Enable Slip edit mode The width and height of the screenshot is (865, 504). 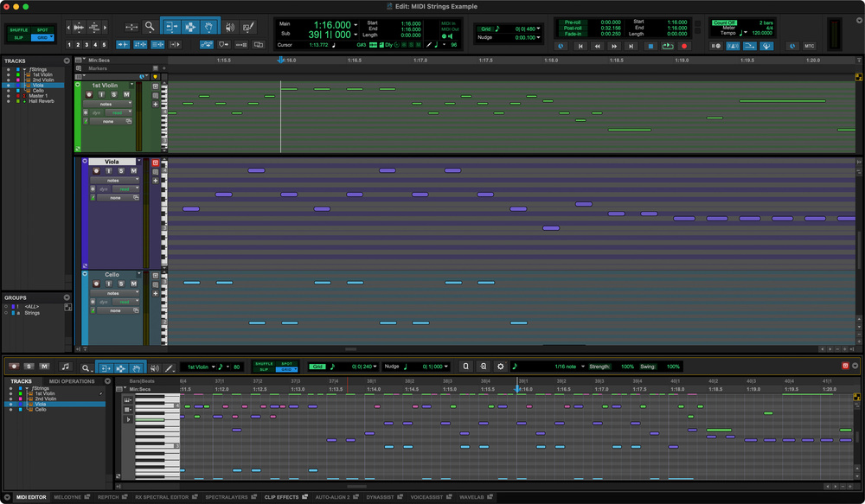(x=19, y=37)
